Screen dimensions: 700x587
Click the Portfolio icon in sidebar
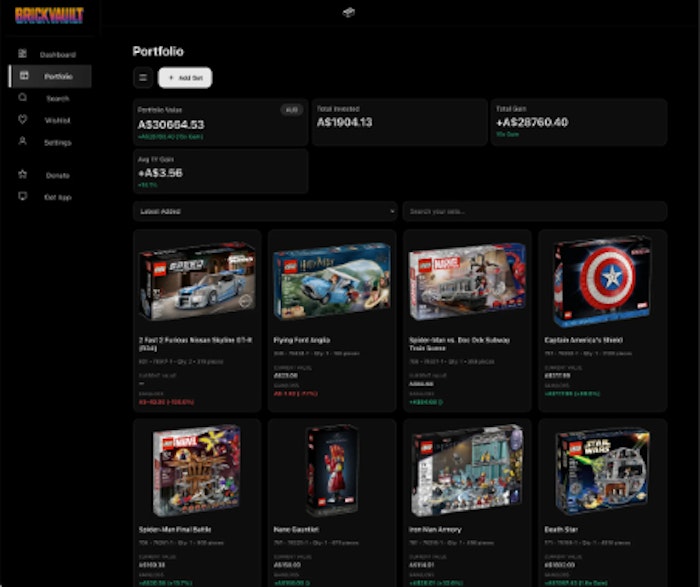(24, 75)
